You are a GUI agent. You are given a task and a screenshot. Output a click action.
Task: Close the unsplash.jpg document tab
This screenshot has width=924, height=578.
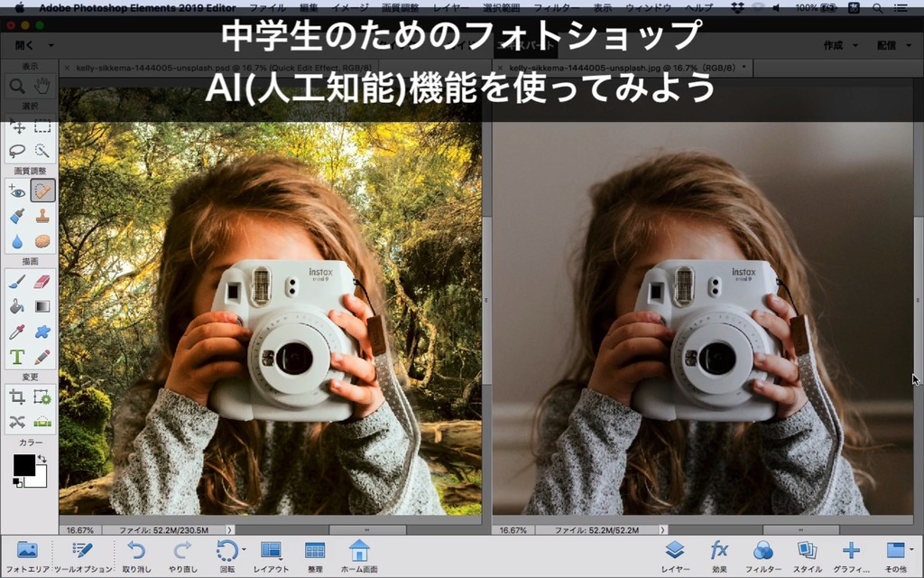[500, 68]
